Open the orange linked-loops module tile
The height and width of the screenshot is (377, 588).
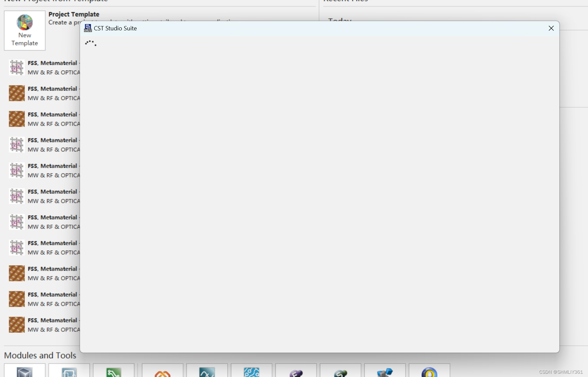click(x=162, y=371)
